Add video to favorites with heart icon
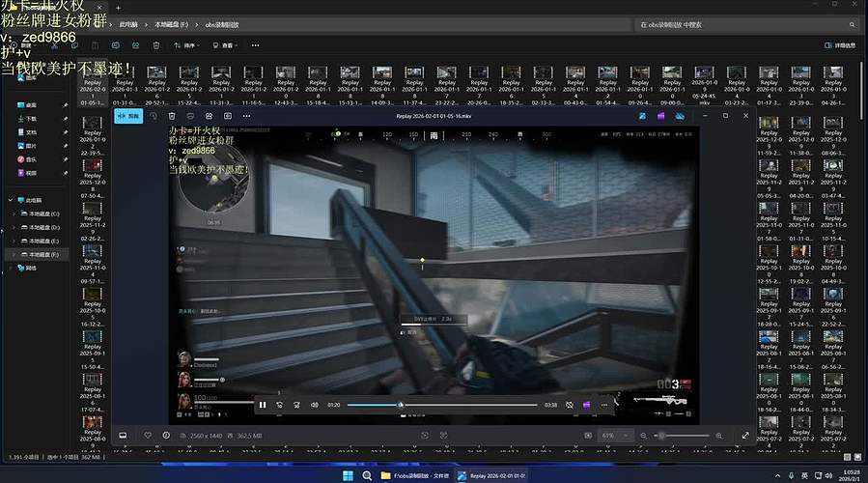Viewport: 868px width, 483px height. (x=148, y=436)
